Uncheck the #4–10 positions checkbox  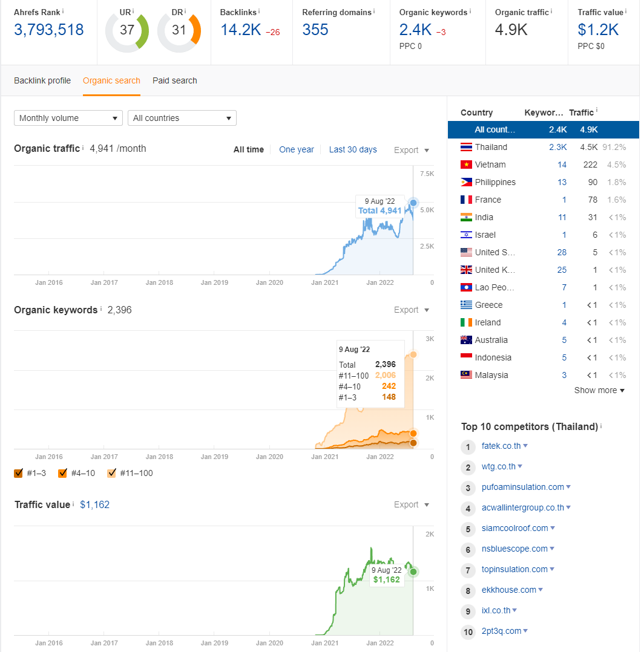(x=63, y=473)
